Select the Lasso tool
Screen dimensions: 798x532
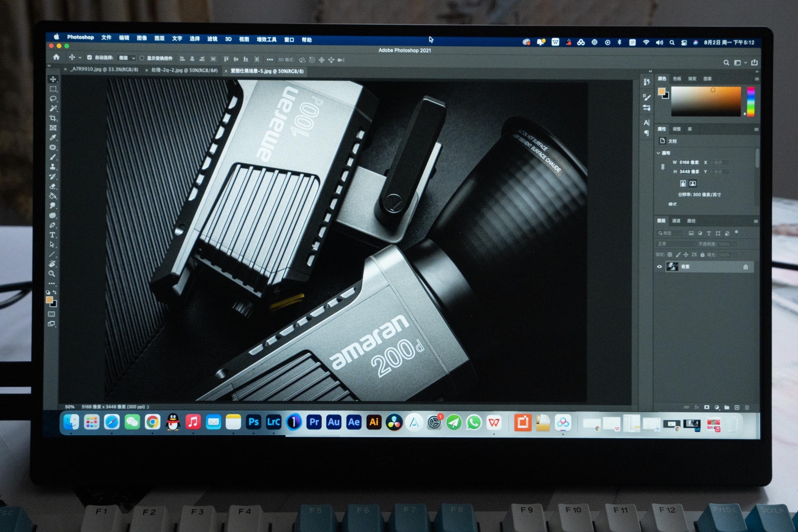point(53,99)
